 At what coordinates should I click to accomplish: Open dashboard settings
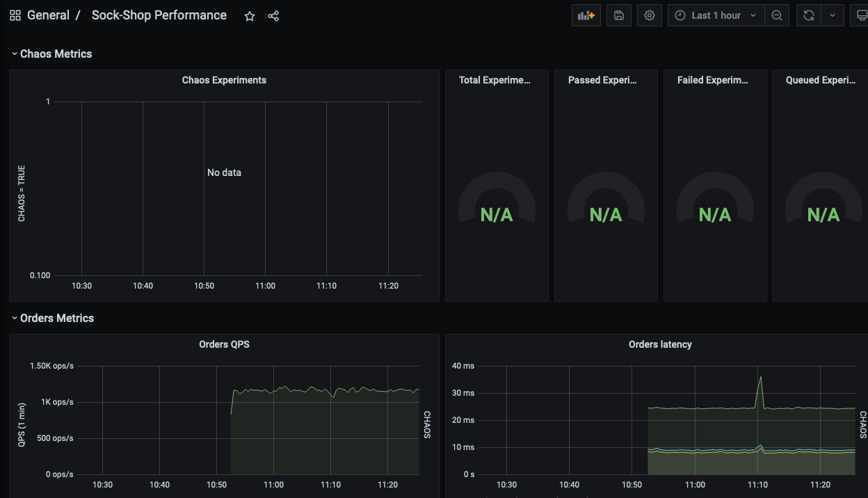649,15
